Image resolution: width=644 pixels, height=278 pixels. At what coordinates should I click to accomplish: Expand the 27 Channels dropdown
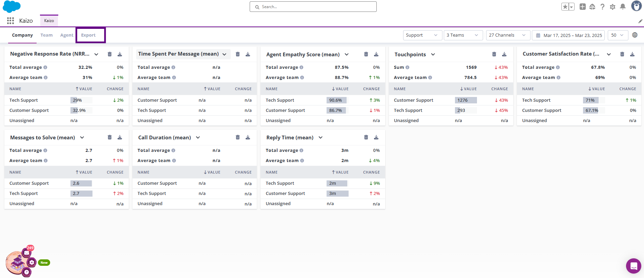point(507,35)
